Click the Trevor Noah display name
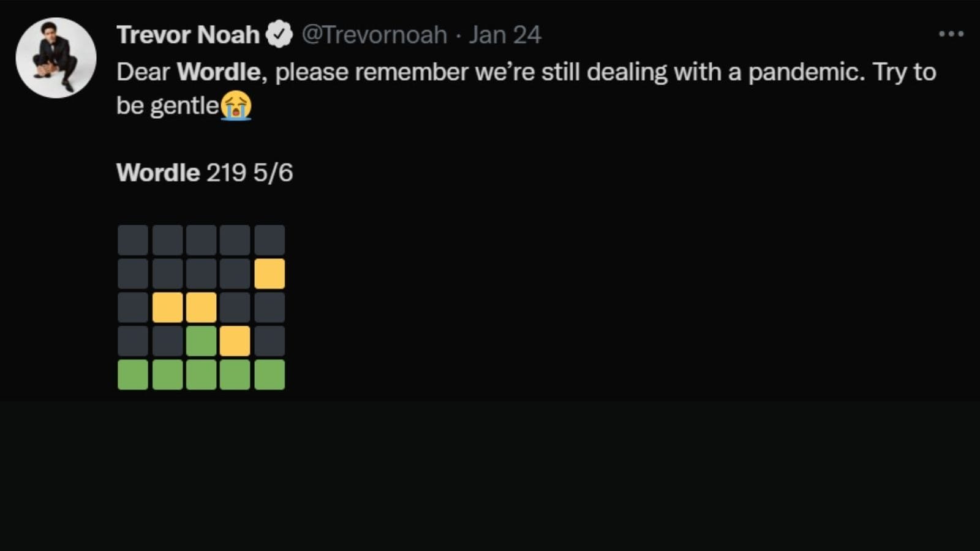 pyautogui.click(x=188, y=35)
